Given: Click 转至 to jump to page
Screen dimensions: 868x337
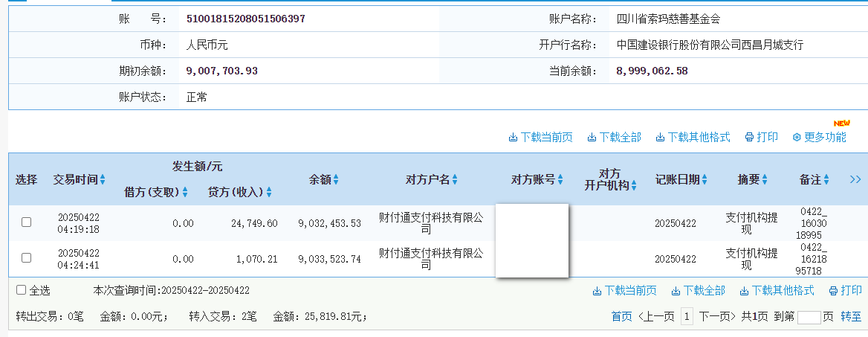Looking at the screenshot, I should pos(852,317).
